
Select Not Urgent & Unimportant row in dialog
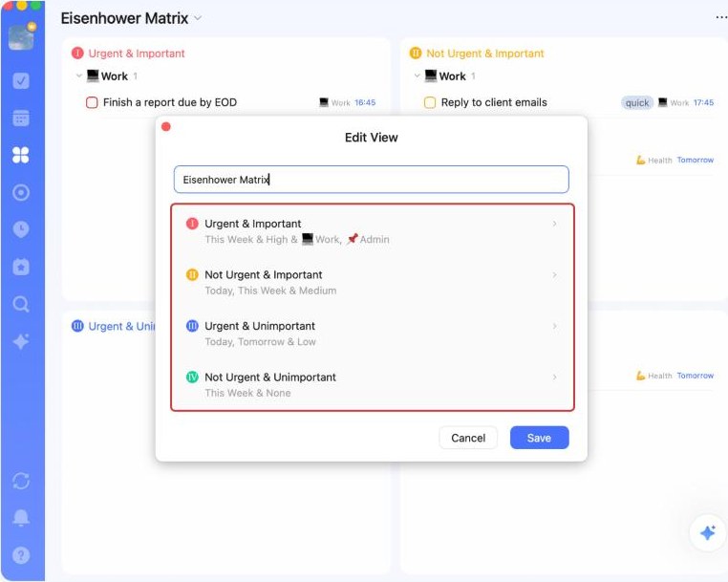[373, 384]
